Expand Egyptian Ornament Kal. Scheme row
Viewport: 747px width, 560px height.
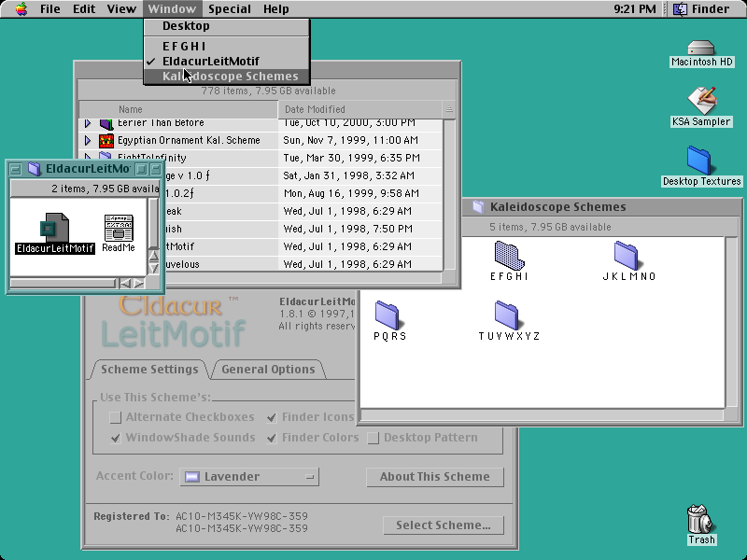pos(88,141)
